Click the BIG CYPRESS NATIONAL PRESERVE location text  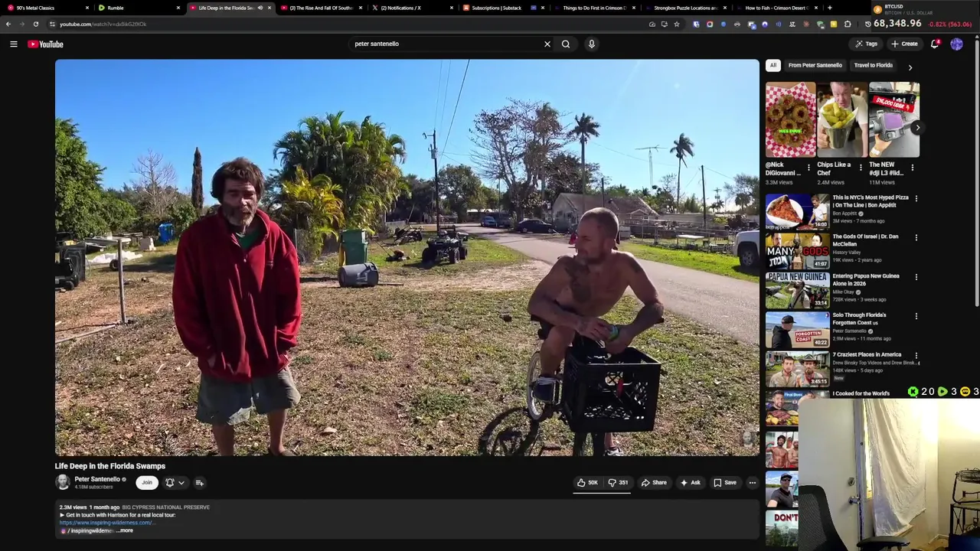click(x=165, y=507)
